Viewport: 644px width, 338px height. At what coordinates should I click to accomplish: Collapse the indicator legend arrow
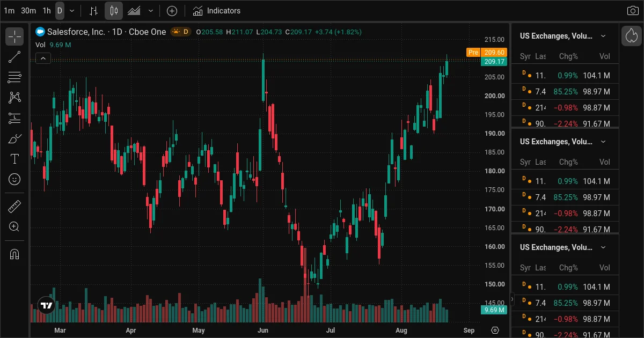coord(43,59)
